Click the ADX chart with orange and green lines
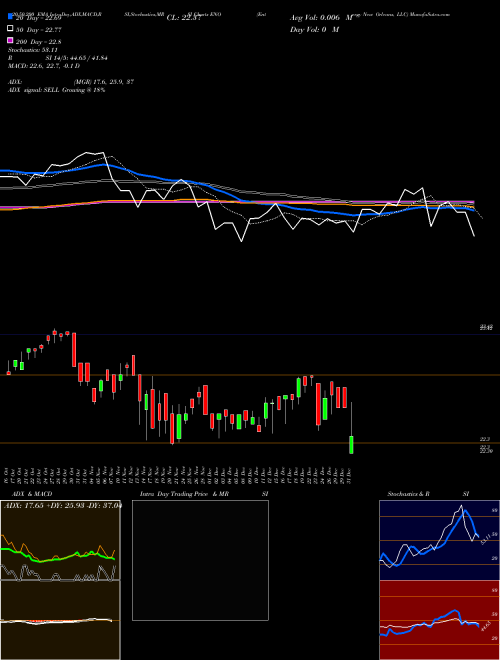This screenshot has height=660, width=500. pos(60,540)
